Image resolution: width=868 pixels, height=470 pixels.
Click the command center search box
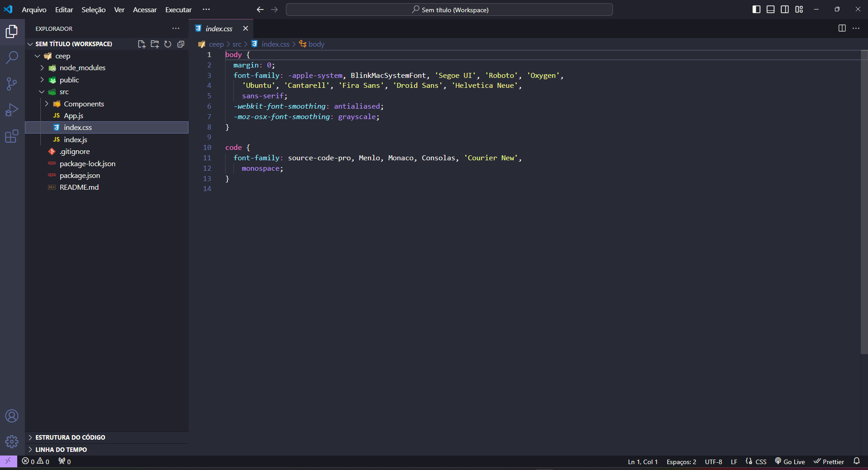coord(449,10)
